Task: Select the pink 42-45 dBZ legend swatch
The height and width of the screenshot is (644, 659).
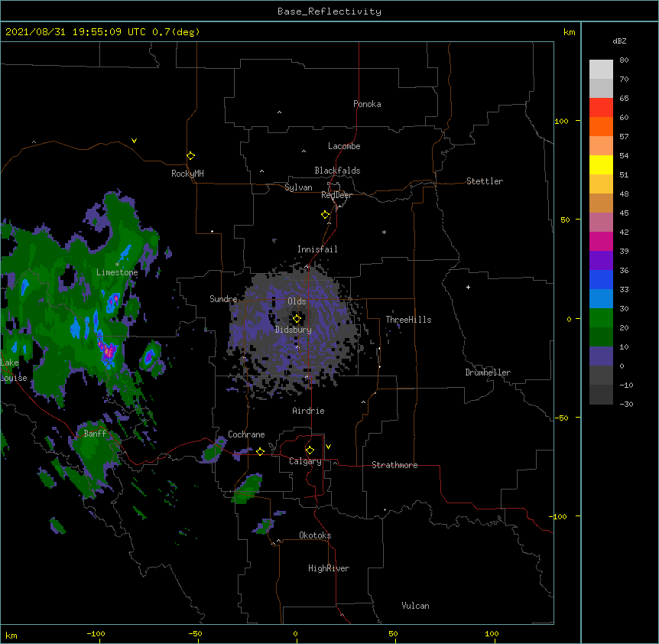Action: pos(601,223)
